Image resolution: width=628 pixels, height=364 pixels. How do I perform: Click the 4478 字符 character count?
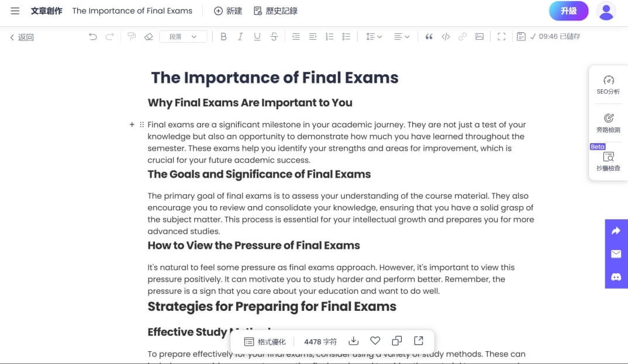point(320,342)
